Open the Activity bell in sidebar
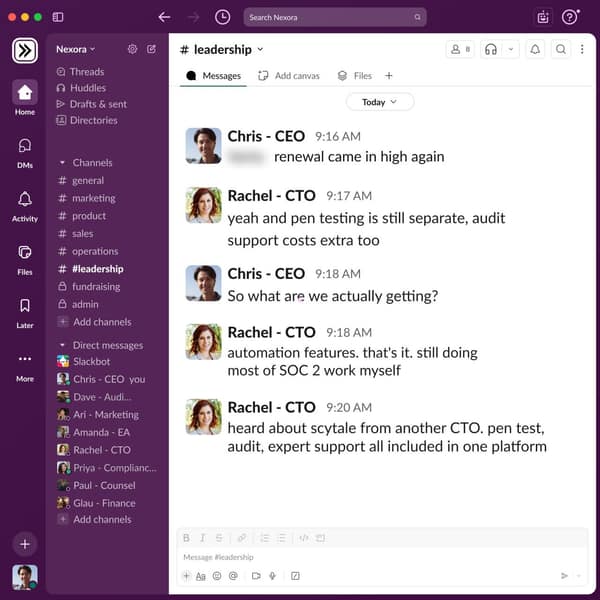This screenshot has width=600, height=600. pyautogui.click(x=25, y=207)
